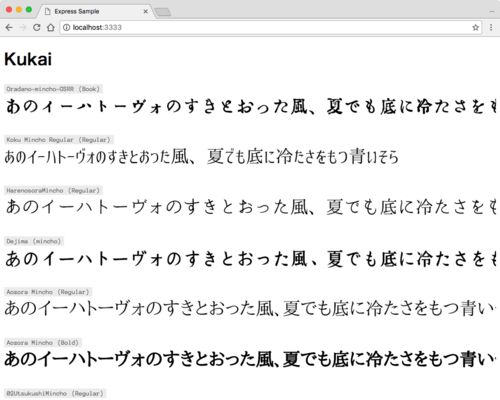Open the Chrome three-dot menu
500x400 pixels.
point(491,28)
